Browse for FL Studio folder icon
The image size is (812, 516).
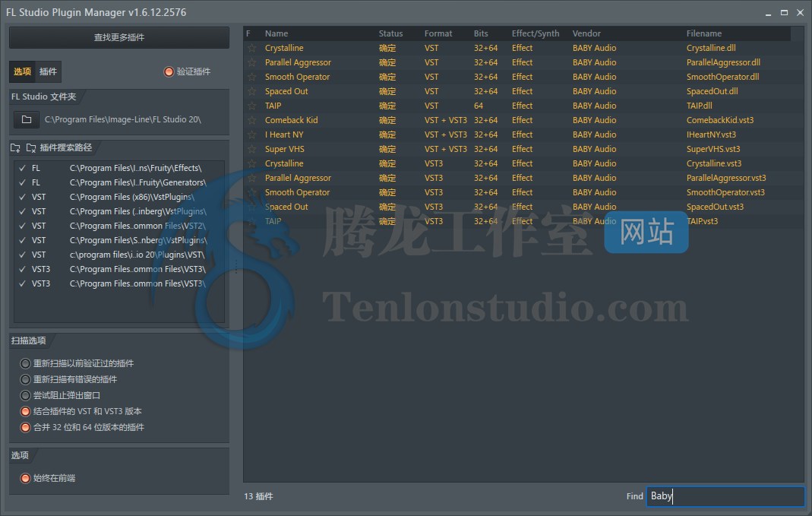tap(27, 119)
